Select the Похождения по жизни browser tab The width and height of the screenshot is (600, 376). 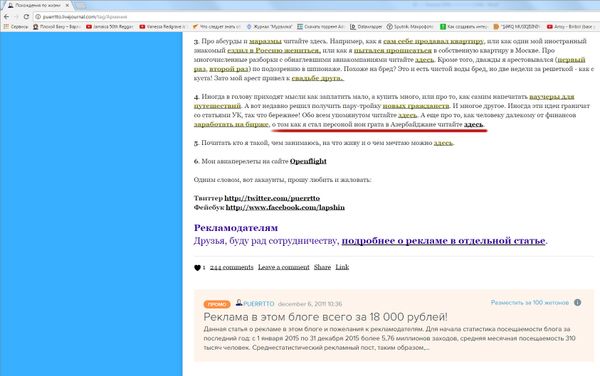point(38,5)
